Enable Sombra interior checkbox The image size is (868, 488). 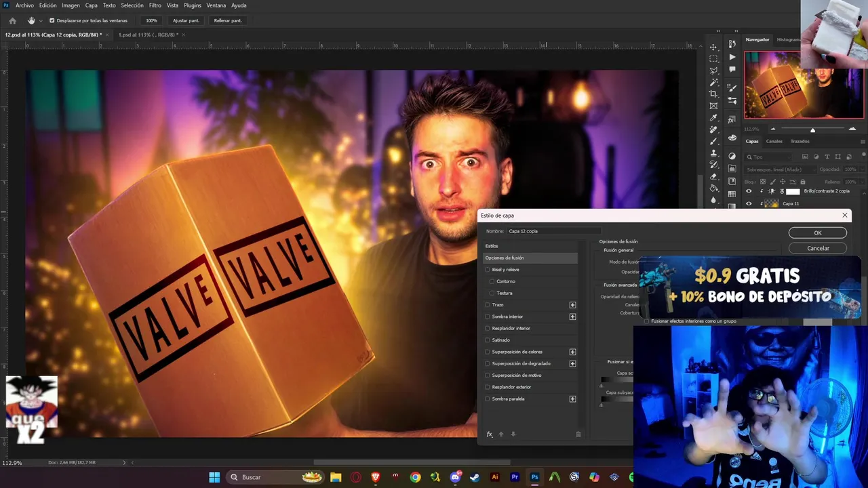tap(488, 317)
